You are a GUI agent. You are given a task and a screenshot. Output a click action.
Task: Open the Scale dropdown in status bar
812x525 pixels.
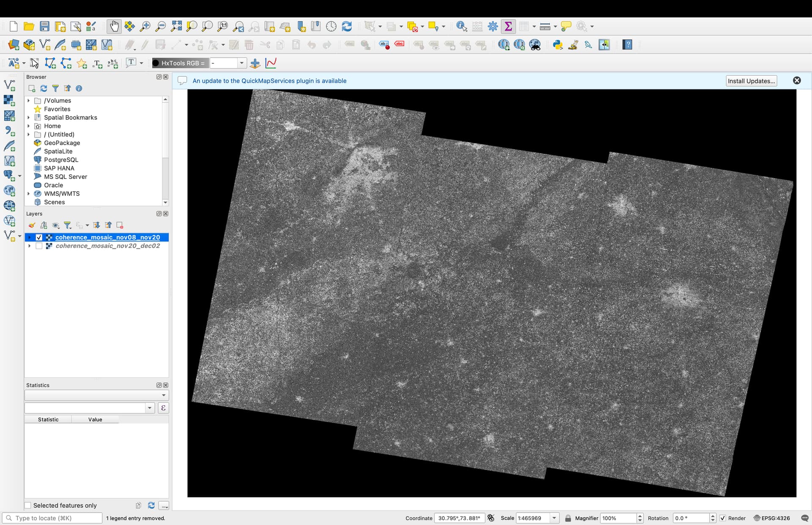click(554, 518)
